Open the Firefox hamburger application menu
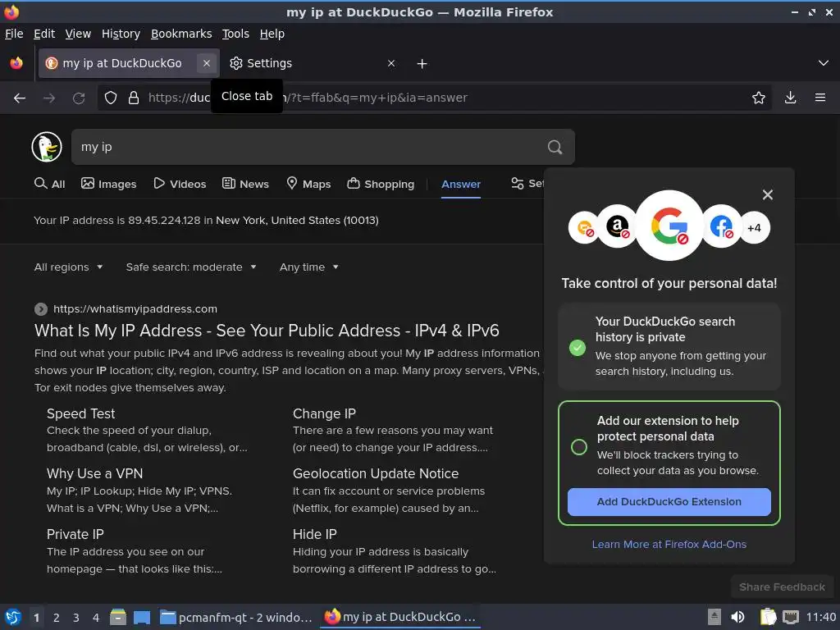Viewport: 840px width, 630px height. (x=819, y=98)
